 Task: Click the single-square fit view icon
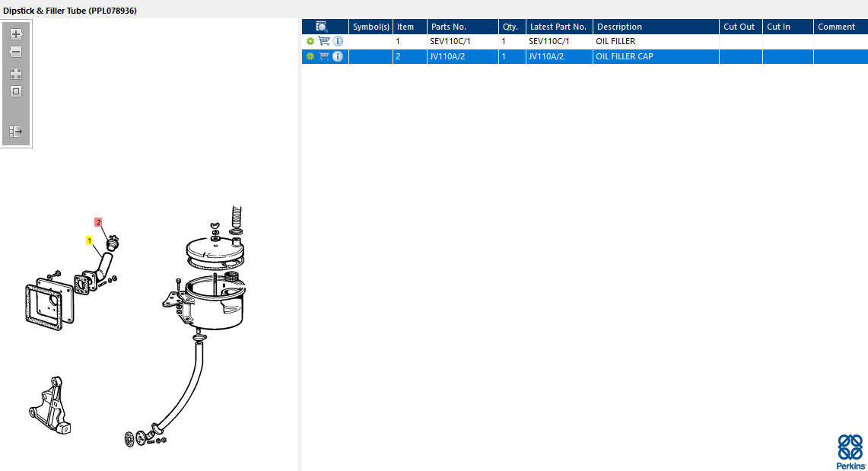pos(16,91)
